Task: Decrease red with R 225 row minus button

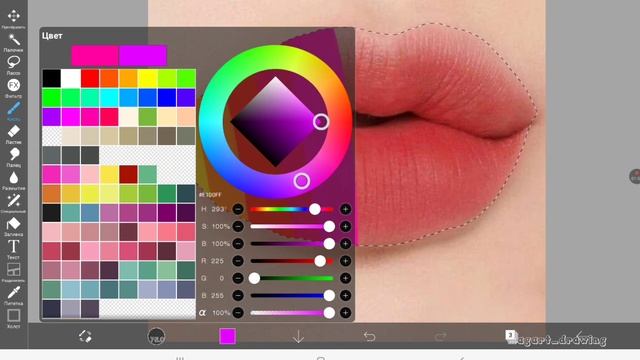Action: 238,261
